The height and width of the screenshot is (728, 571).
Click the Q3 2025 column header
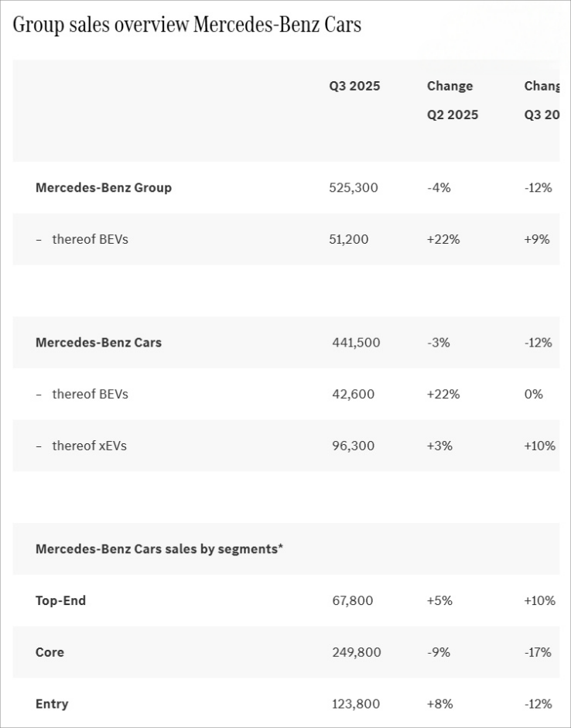click(x=354, y=86)
